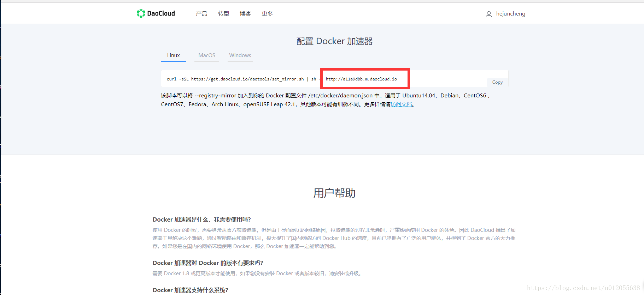Click the answer text 需要 Docker 1.8 或更高版本

coord(258,273)
